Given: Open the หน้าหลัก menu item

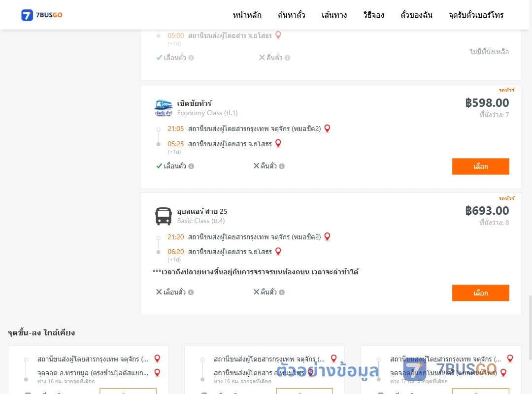Looking at the screenshot, I should point(247,15).
